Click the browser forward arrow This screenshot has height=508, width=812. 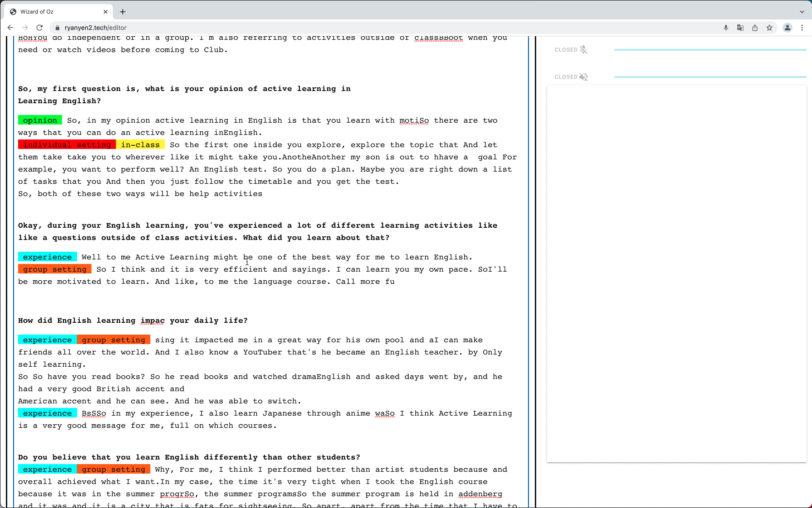point(25,28)
